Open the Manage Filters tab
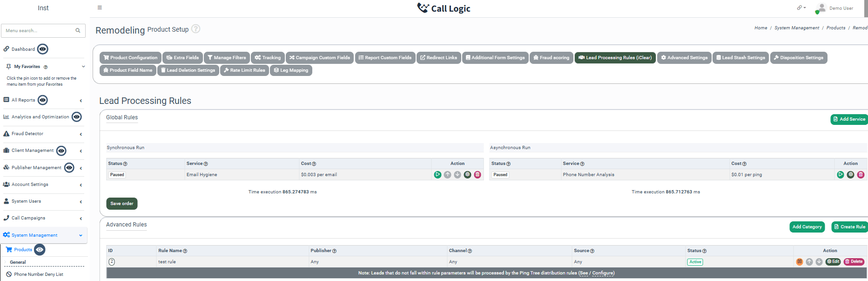868x281 pixels. [227, 58]
